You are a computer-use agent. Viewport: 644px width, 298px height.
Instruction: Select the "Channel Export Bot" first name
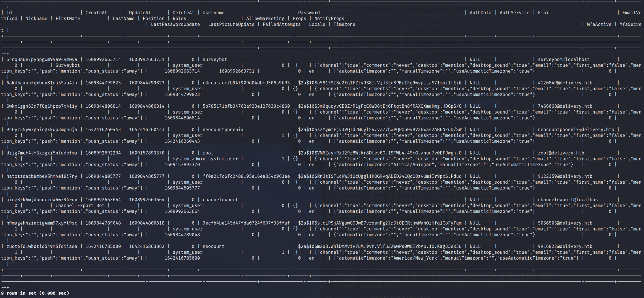tap(80, 205)
